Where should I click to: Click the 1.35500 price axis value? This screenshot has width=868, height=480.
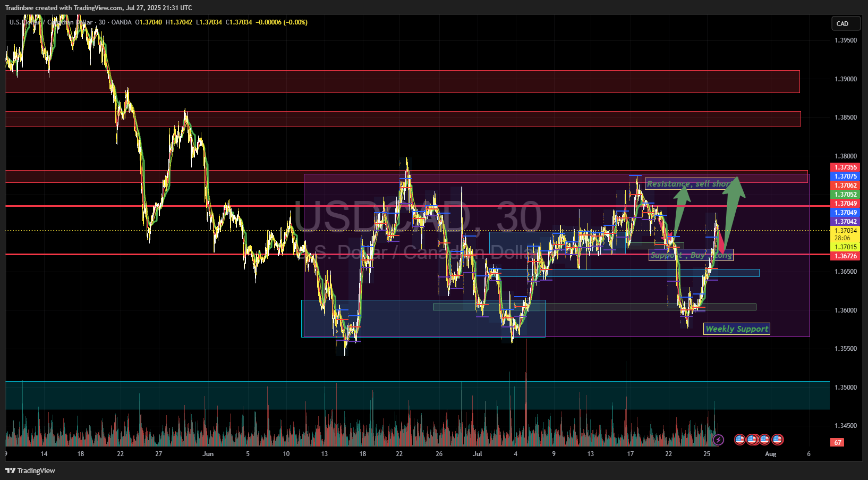pos(846,349)
